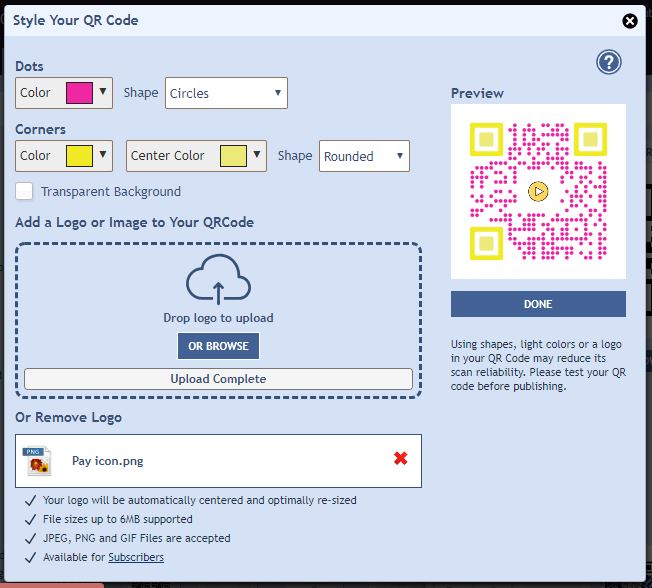Click the PNG file thumbnail icon
652x588 pixels.
38,461
